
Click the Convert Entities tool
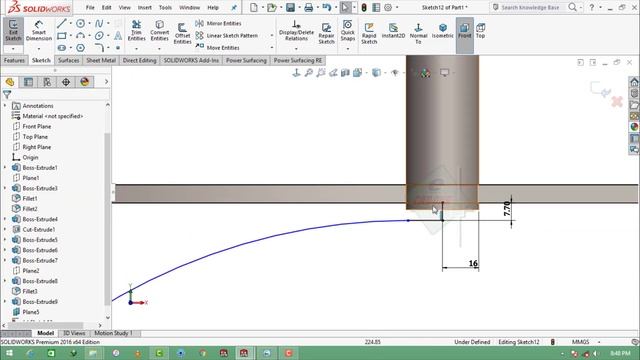click(x=160, y=30)
